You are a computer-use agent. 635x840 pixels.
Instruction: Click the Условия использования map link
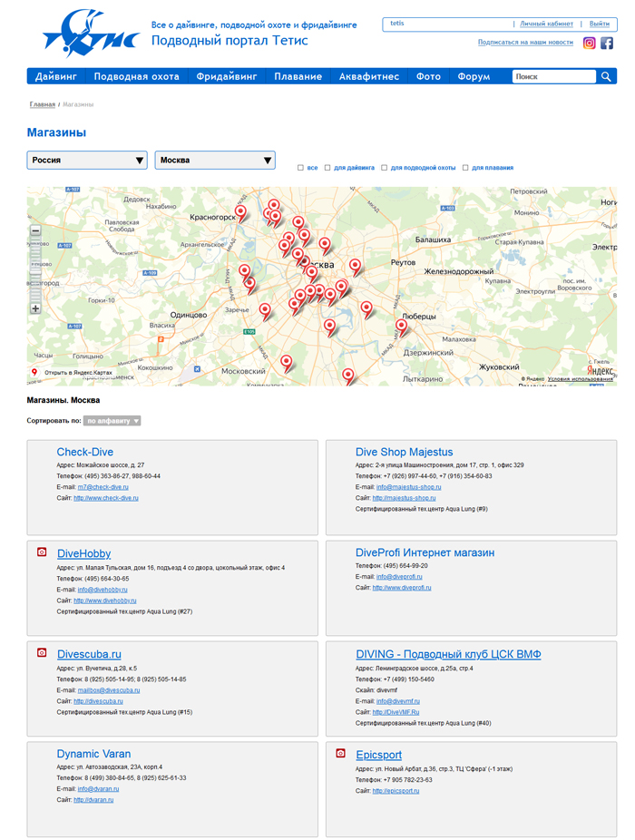click(x=581, y=379)
